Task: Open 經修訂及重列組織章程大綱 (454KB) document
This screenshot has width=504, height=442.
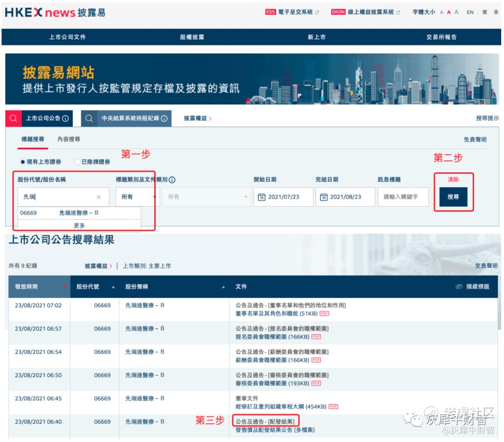Action: pyautogui.click(x=281, y=407)
